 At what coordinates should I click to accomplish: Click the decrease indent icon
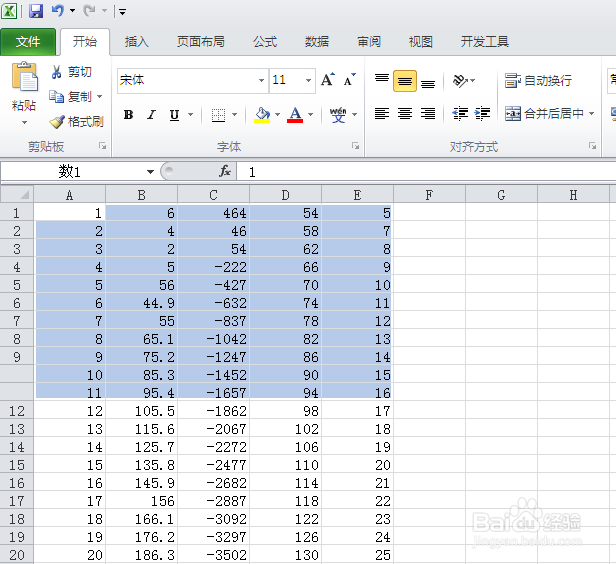[x=460, y=114]
